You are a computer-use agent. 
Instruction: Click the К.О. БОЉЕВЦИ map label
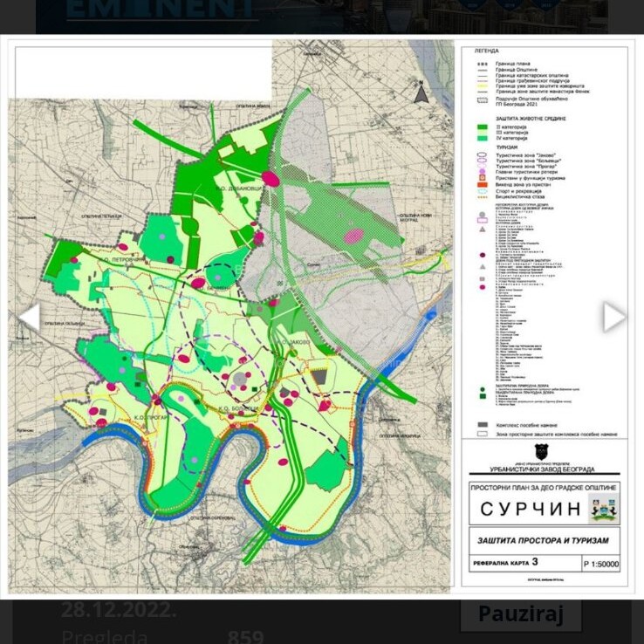click(x=238, y=408)
